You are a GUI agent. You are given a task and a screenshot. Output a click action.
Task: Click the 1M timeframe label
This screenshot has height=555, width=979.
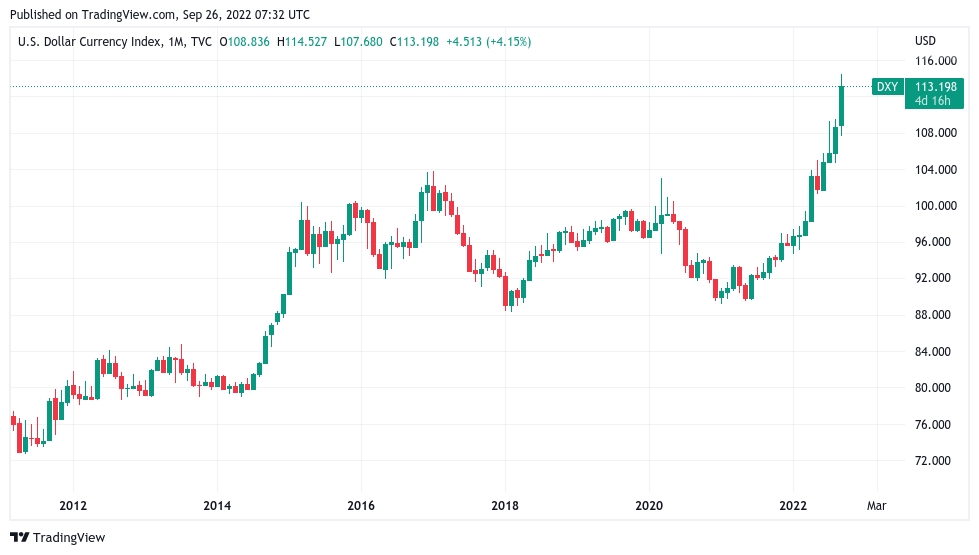(x=175, y=42)
